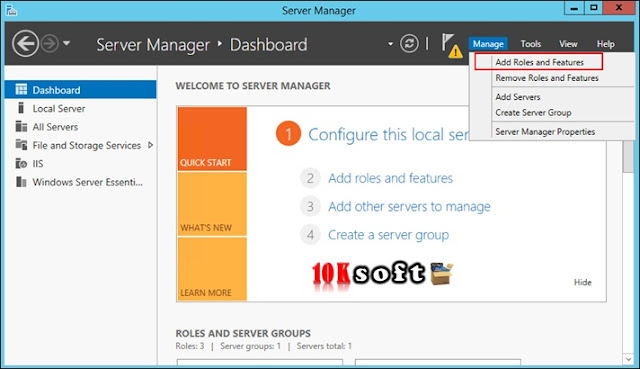Click the All Servers icon

tap(21, 126)
